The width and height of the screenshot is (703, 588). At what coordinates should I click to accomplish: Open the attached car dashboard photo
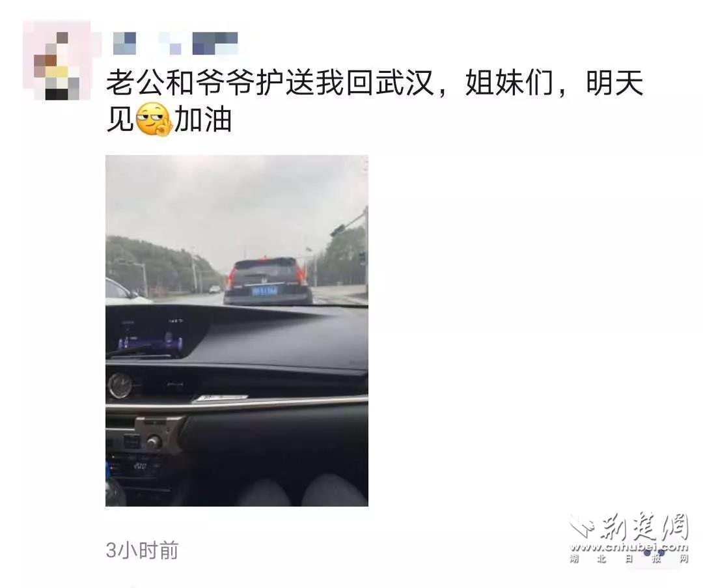tap(237, 331)
